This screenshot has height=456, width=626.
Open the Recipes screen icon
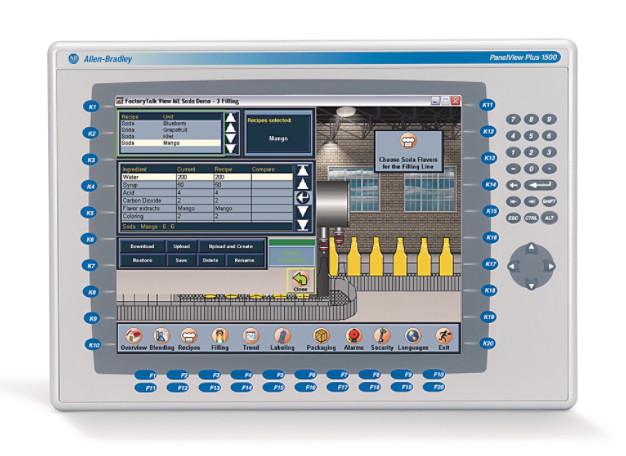coord(189,336)
